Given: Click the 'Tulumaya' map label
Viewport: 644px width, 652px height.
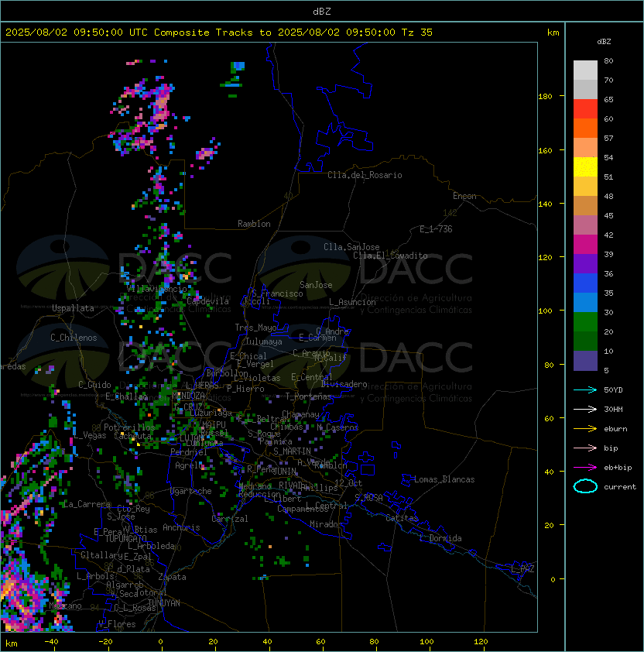Looking at the screenshot, I should coord(264,341).
